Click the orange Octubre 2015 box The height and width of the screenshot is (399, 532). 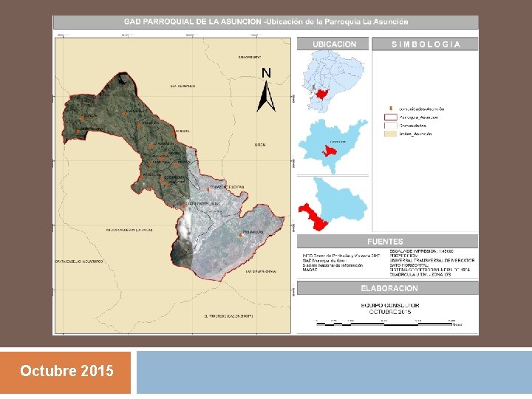pyautogui.click(x=66, y=372)
